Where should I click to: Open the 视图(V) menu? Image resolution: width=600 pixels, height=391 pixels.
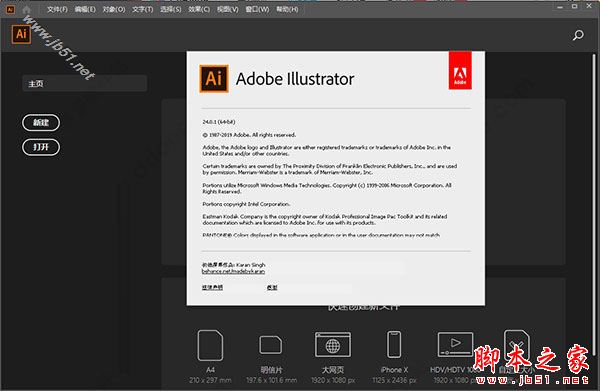[228, 10]
